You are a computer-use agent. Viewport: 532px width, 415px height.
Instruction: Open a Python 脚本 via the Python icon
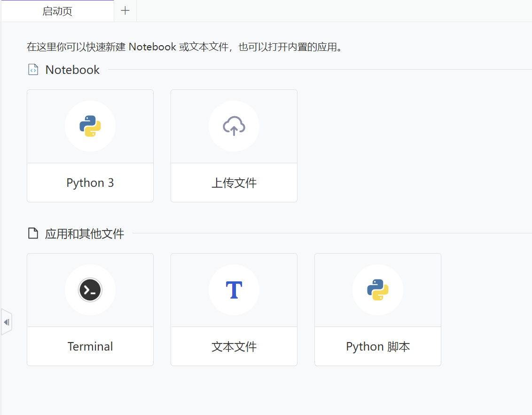tap(377, 290)
